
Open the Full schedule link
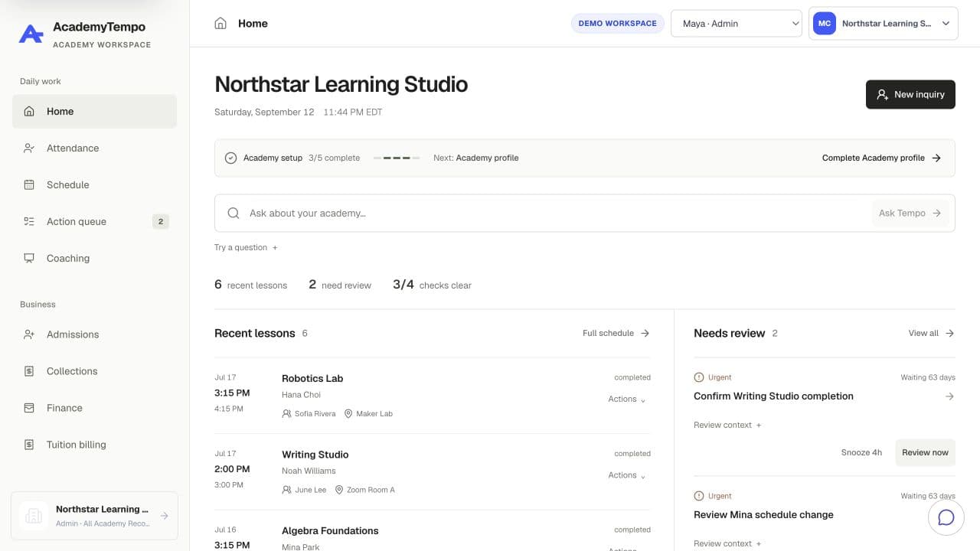pyautogui.click(x=616, y=333)
